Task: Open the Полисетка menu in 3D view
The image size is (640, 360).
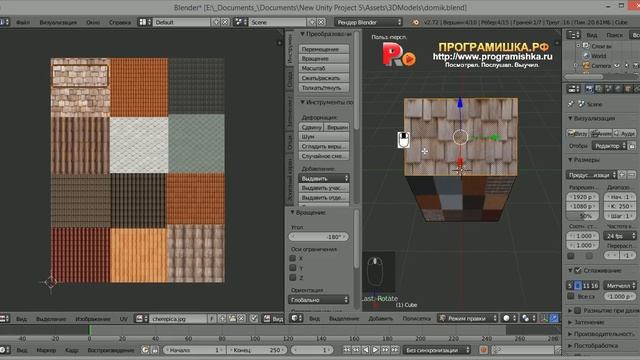Action: [416, 318]
